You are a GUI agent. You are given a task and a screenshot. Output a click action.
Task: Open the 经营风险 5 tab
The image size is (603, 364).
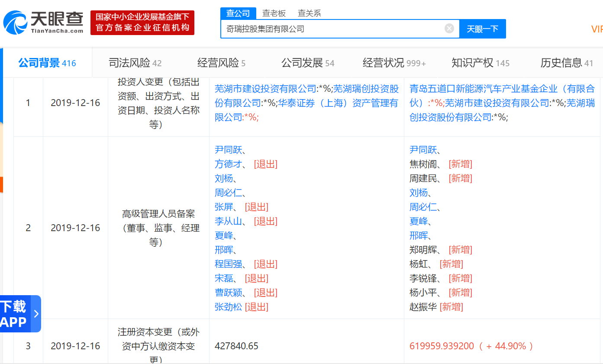[x=221, y=63]
